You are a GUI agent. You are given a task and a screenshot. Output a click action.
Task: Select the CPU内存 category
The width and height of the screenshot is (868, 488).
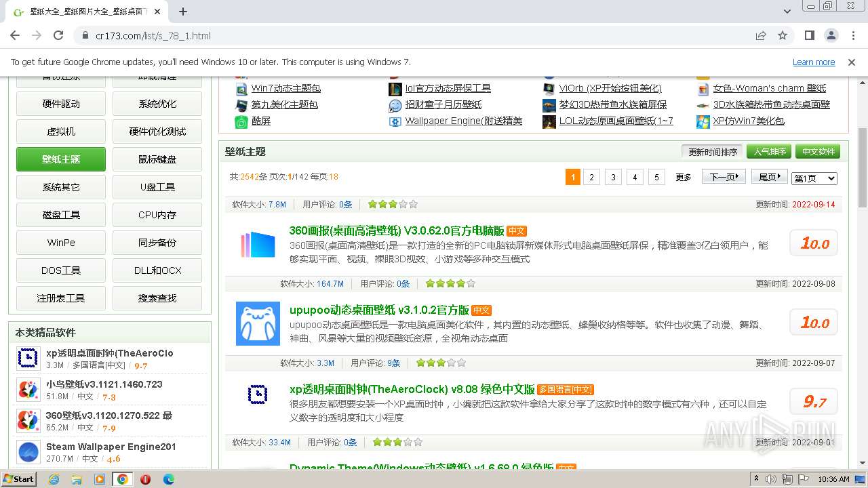[x=157, y=215]
